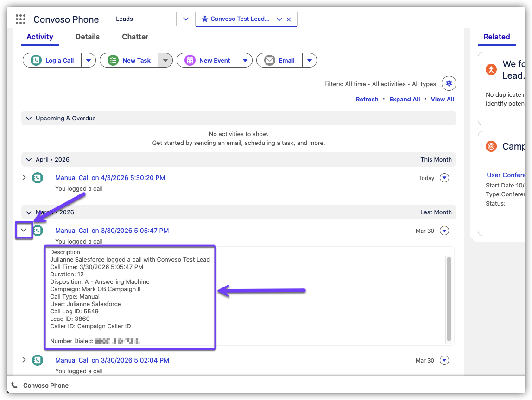The width and height of the screenshot is (532, 400).
Task: Click the timeline filter settings gear icon
Action: pos(449,84)
